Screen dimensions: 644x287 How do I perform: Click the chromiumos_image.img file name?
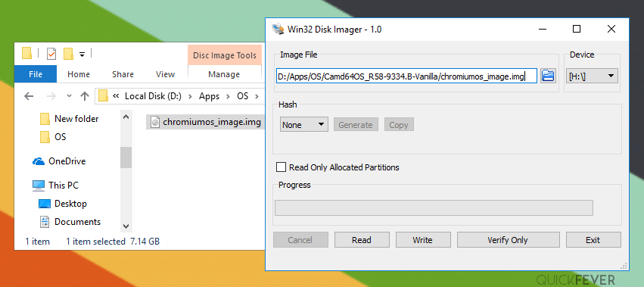pos(212,122)
